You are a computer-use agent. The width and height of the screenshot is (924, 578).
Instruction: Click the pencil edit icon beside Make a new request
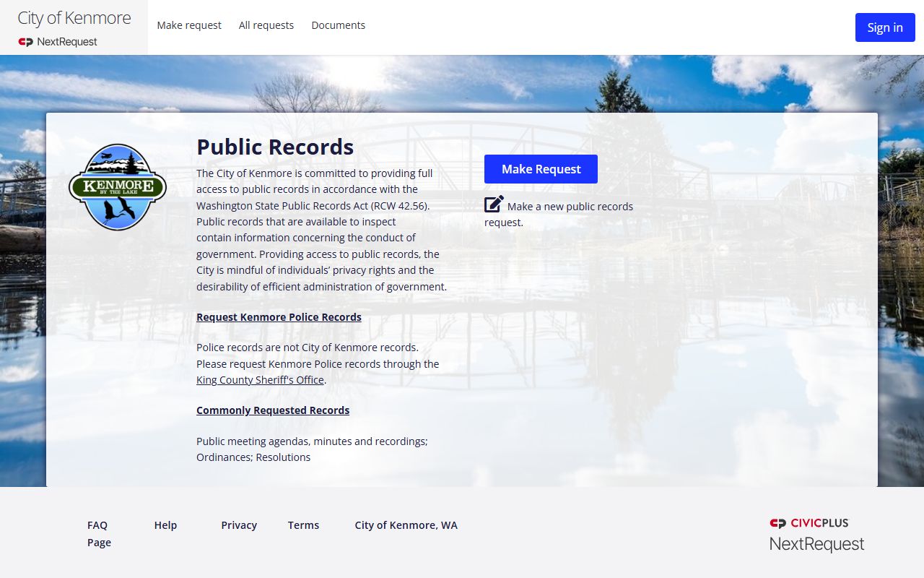point(494,204)
